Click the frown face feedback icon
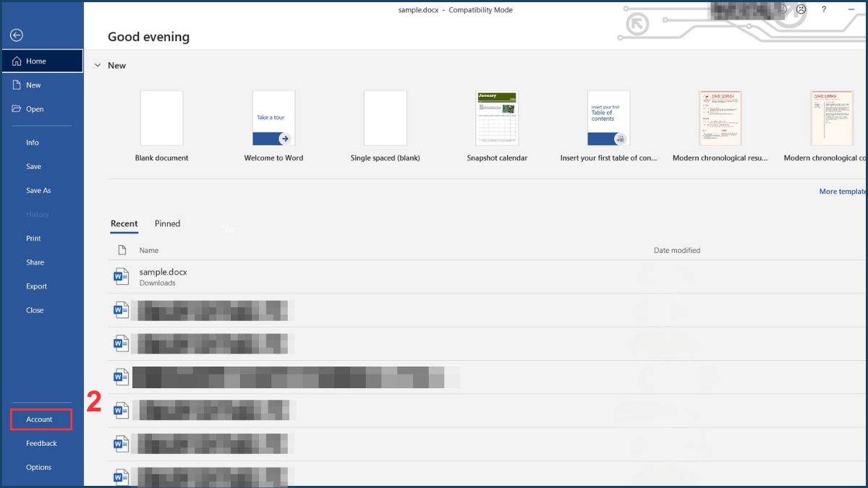Viewport: 868px width, 488px height. coord(801,9)
